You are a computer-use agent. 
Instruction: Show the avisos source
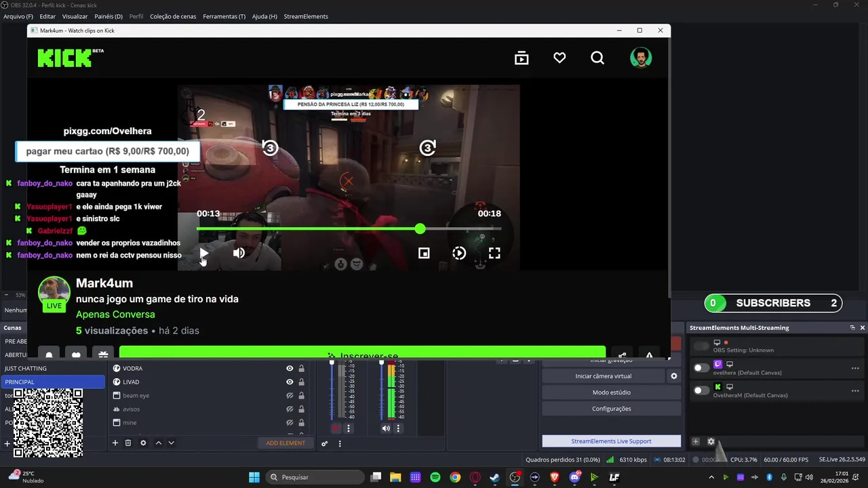[x=290, y=409]
